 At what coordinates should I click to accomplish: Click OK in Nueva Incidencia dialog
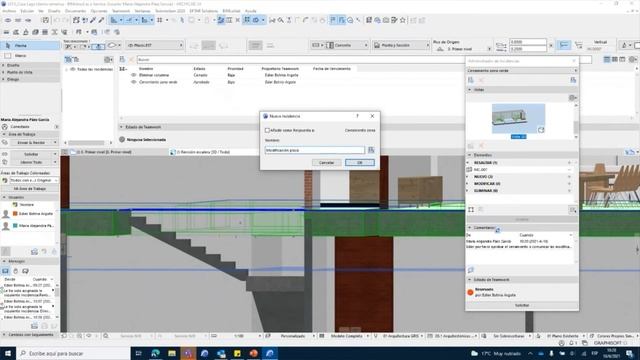click(360, 162)
